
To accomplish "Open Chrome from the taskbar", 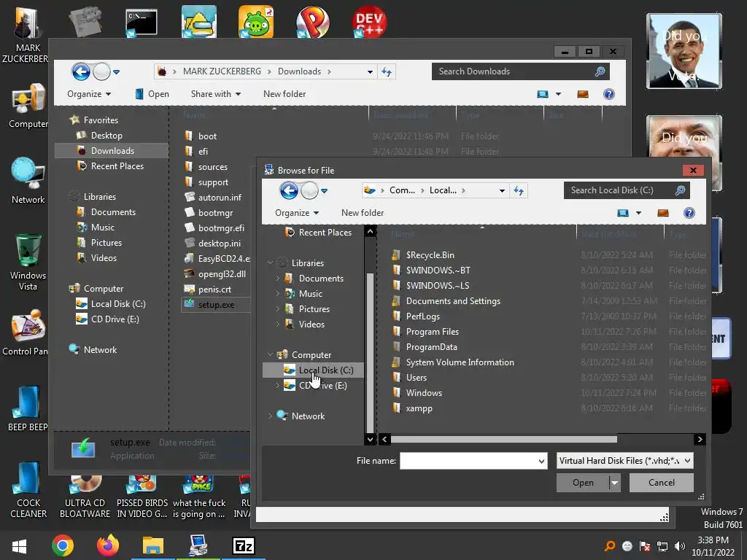I will tap(63, 545).
